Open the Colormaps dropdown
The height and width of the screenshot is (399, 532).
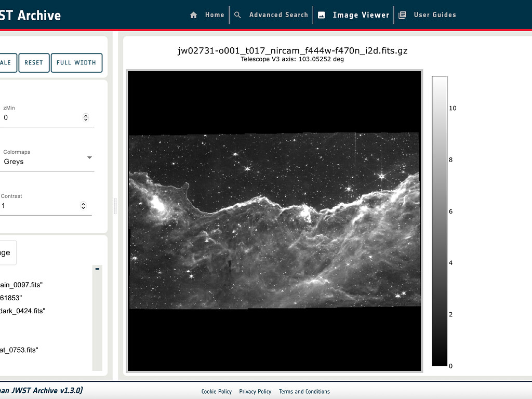click(x=89, y=157)
